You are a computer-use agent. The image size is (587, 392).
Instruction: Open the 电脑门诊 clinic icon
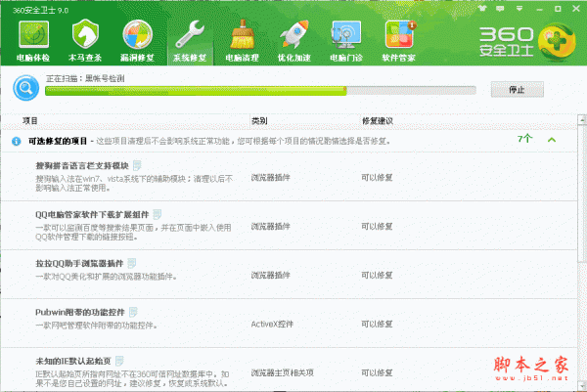click(346, 41)
